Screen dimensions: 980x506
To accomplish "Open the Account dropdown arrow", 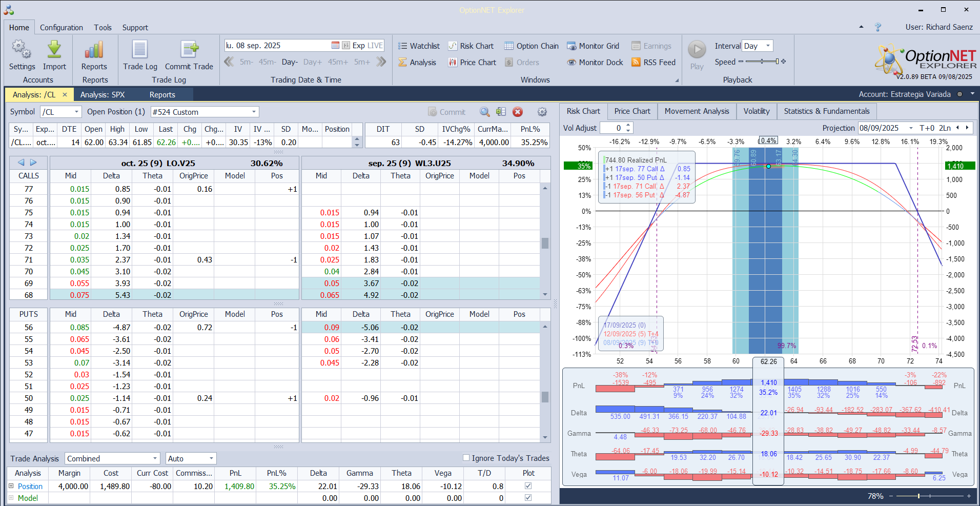I will coord(972,94).
